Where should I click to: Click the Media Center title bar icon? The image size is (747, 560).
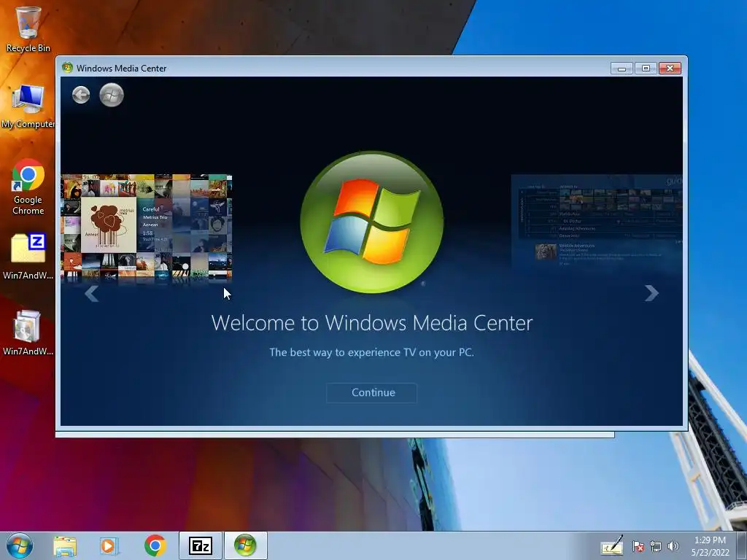pos(68,68)
